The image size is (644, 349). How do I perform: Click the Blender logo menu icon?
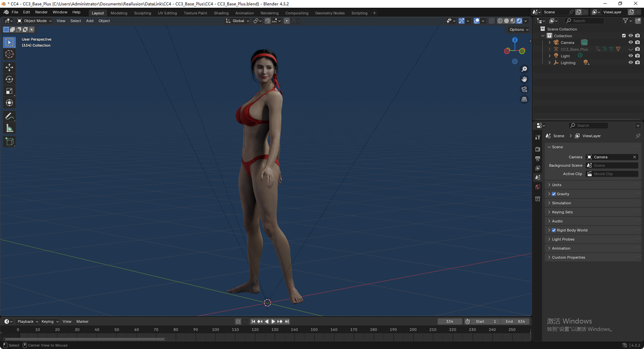pyautogui.click(x=6, y=12)
